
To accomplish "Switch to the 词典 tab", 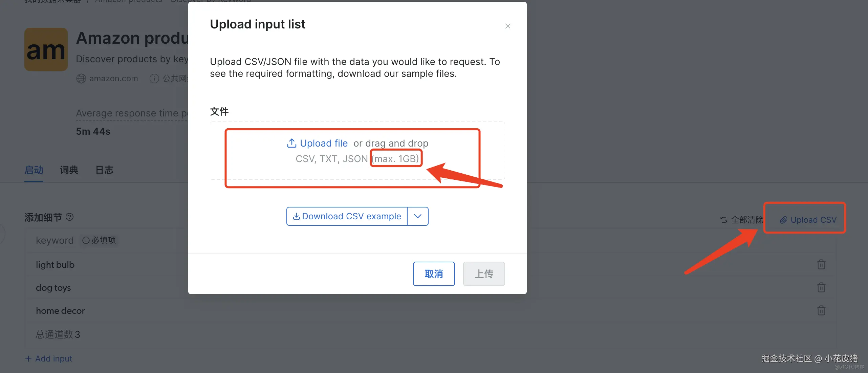I will 69,170.
